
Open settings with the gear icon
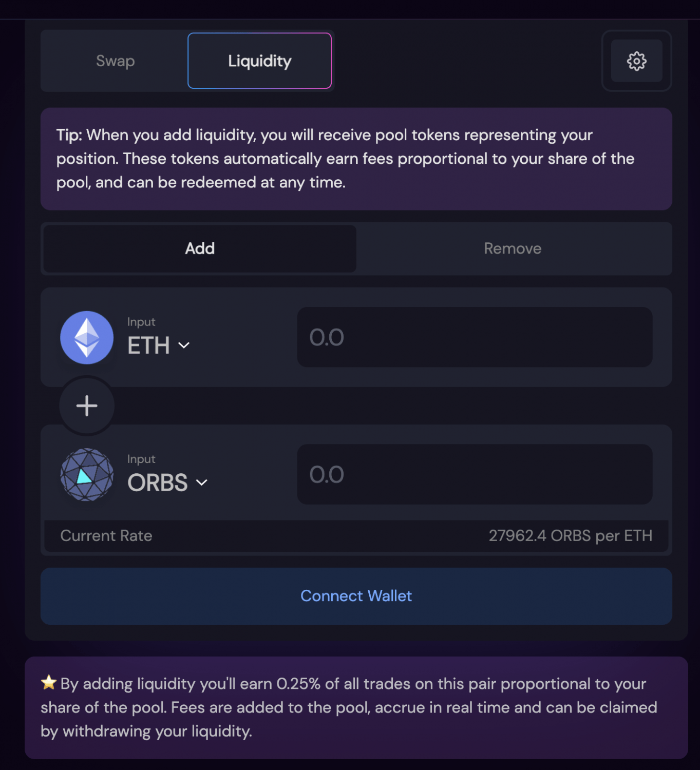(636, 61)
